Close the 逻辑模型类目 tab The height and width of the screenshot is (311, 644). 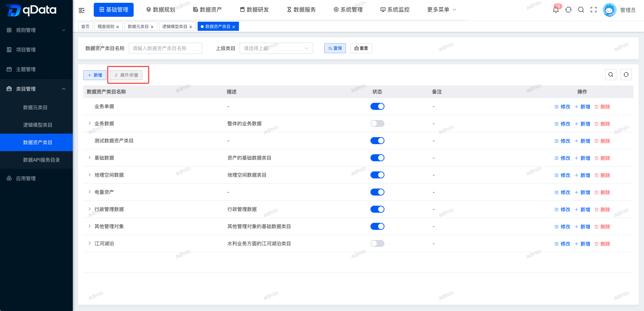click(x=191, y=27)
